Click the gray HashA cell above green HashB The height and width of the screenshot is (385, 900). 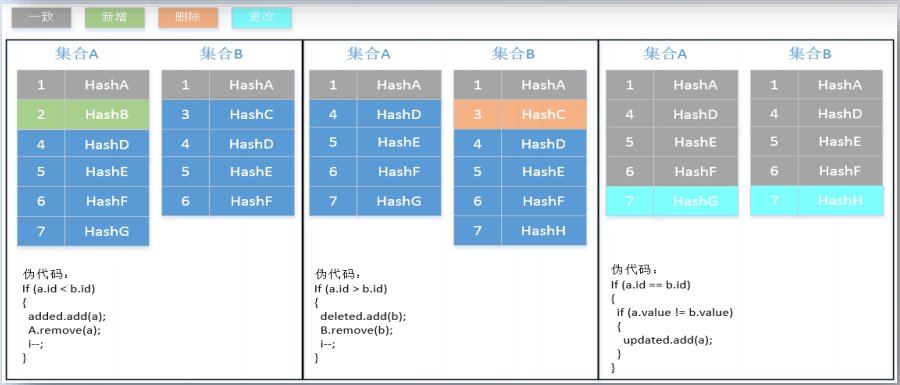click(x=107, y=85)
